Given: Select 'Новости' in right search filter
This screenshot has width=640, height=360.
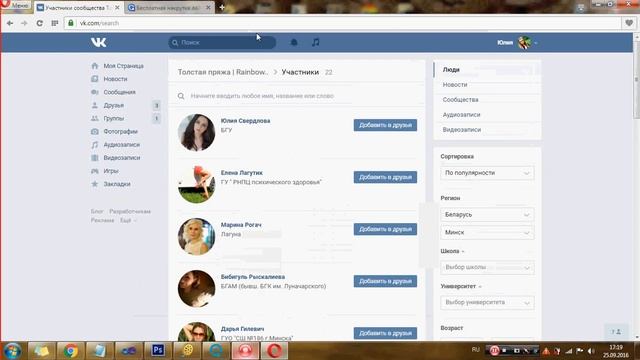Looking at the screenshot, I should pyautogui.click(x=487, y=84).
